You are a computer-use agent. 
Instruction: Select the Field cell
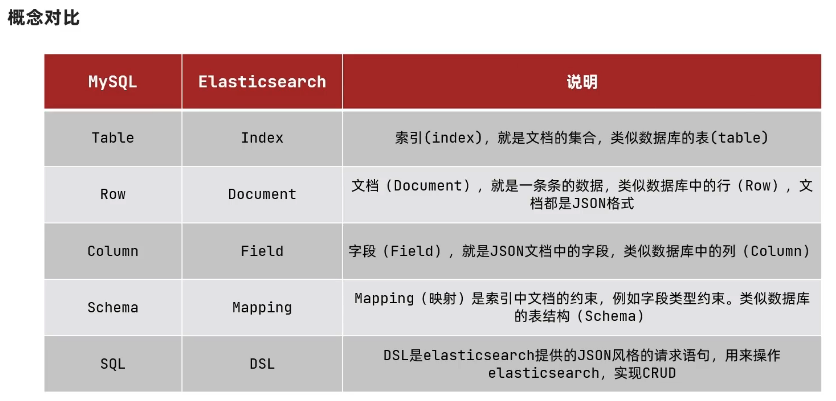click(262, 251)
